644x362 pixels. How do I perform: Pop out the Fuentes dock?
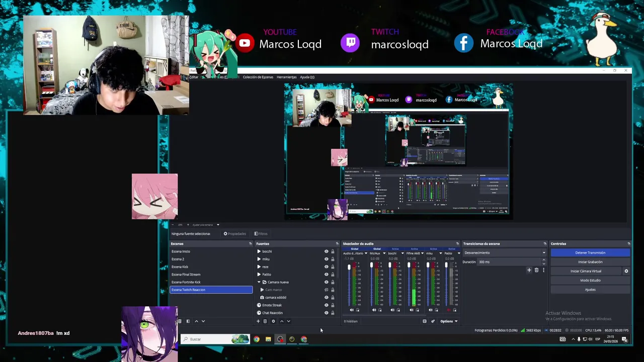click(337, 244)
